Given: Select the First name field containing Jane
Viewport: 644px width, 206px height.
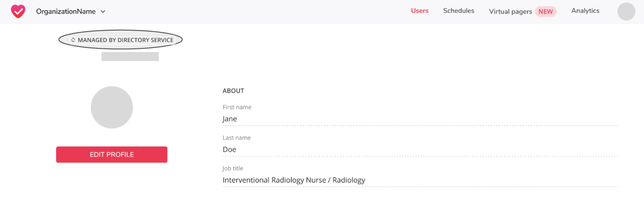Looking at the screenshot, I should [420, 119].
